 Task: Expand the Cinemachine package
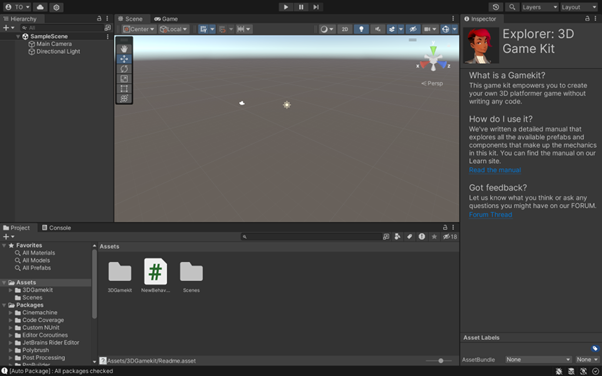tap(11, 313)
